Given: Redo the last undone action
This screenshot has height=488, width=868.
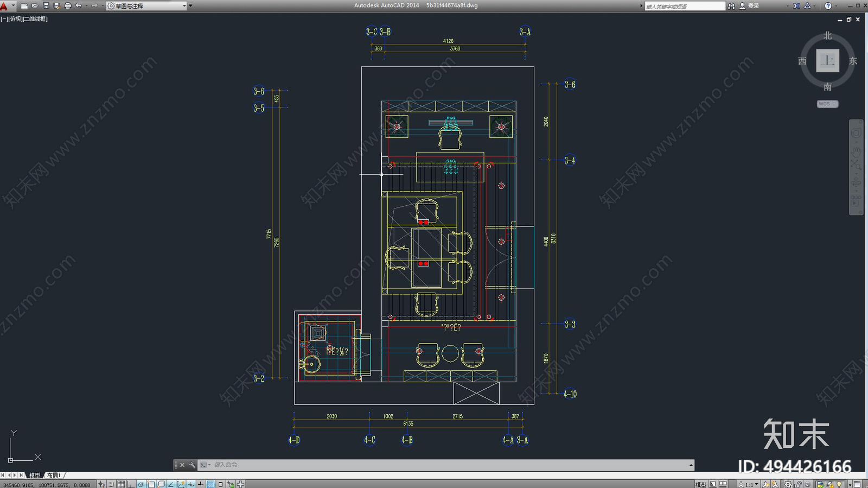Looking at the screenshot, I should (x=94, y=6).
